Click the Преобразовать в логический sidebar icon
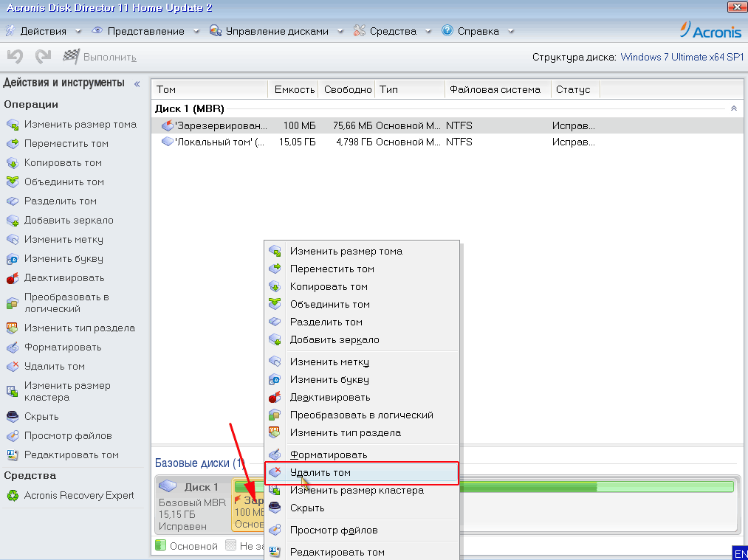The width and height of the screenshot is (748, 560). [13, 303]
